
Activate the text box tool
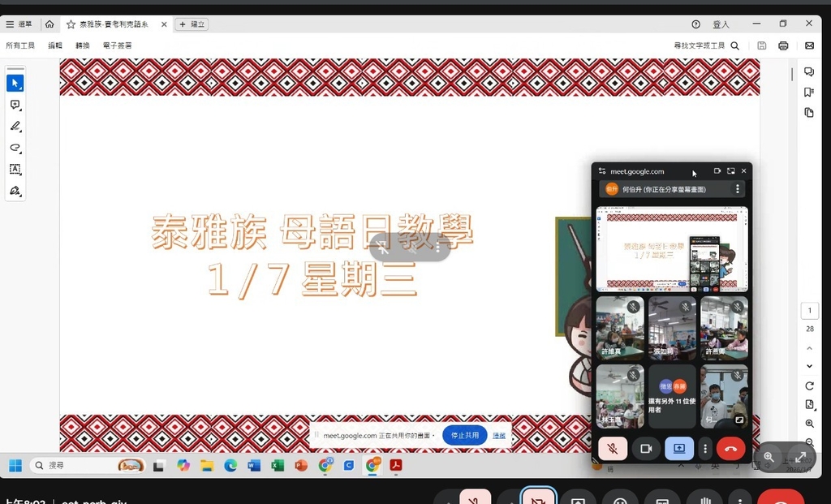pos(15,169)
